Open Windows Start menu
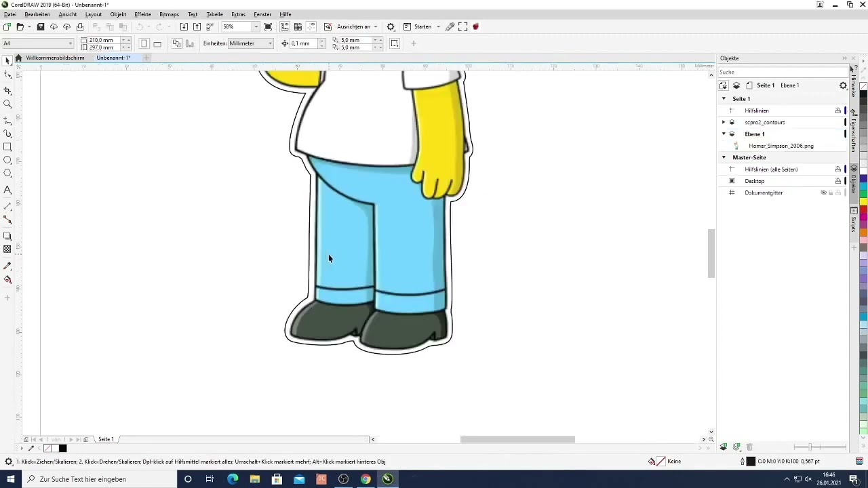 pyautogui.click(x=10, y=479)
